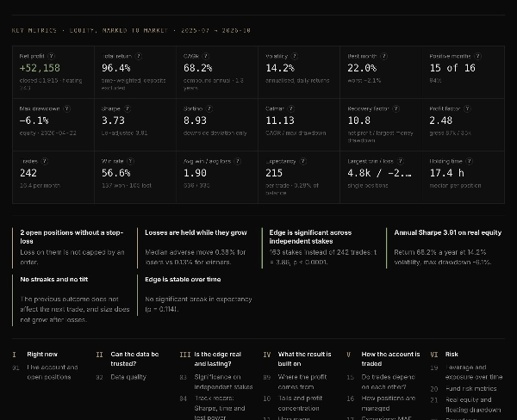
Task: Jump to 'Significance on independent stakes'
Action: click(223, 382)
